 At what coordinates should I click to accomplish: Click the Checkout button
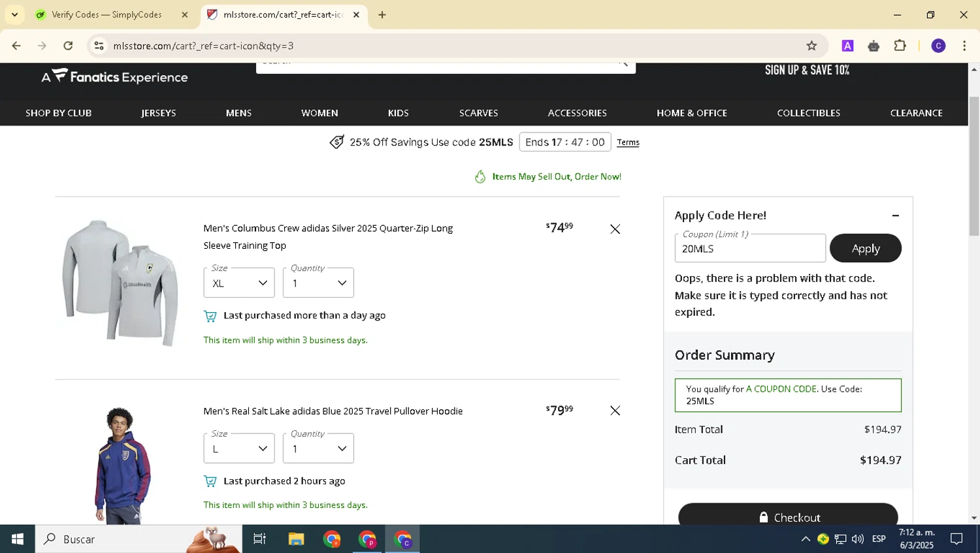click(x=788, y=514)
